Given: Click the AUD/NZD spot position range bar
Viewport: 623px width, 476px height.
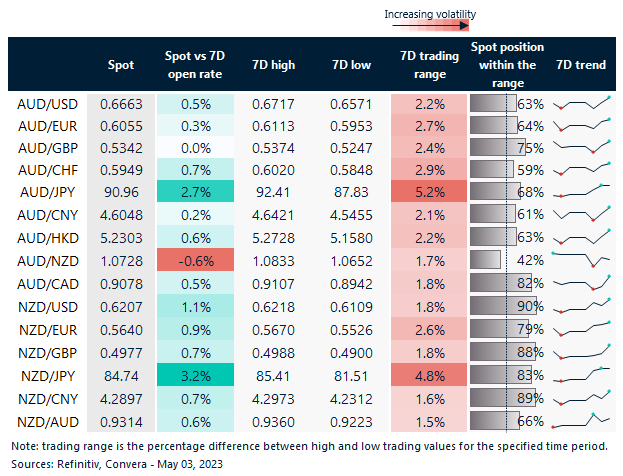Looking at the screenshot, I should (493, 259).
